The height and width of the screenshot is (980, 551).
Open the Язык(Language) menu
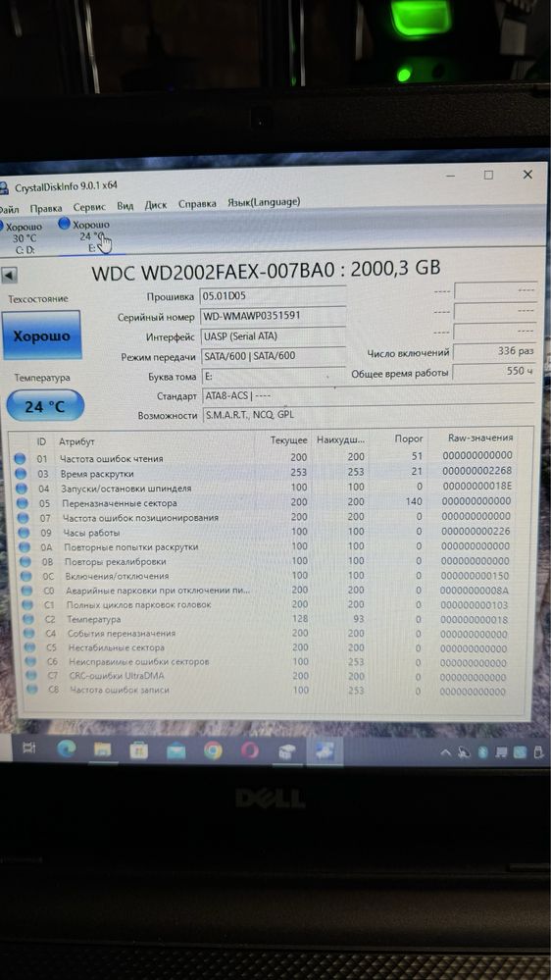pos(263,202)
